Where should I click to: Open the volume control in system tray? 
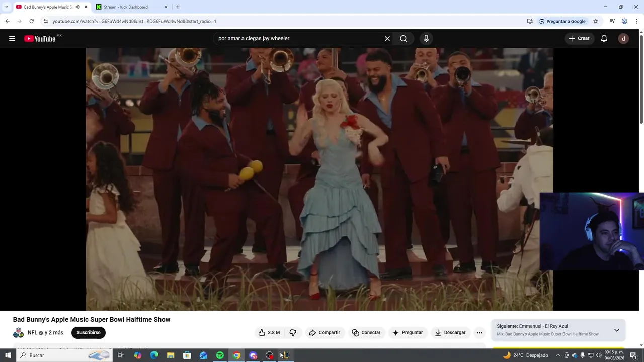tap(599, 355)
